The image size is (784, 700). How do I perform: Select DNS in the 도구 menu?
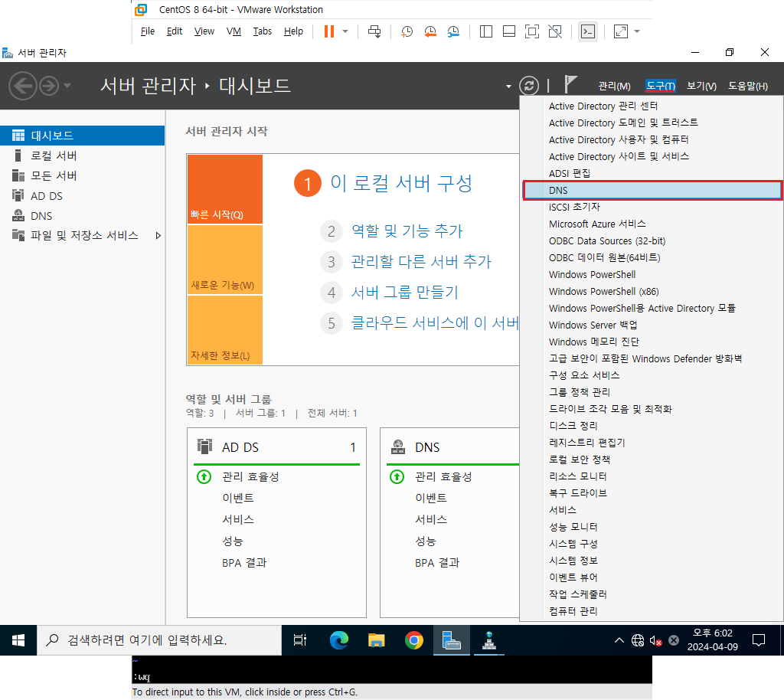pos(652,191)
